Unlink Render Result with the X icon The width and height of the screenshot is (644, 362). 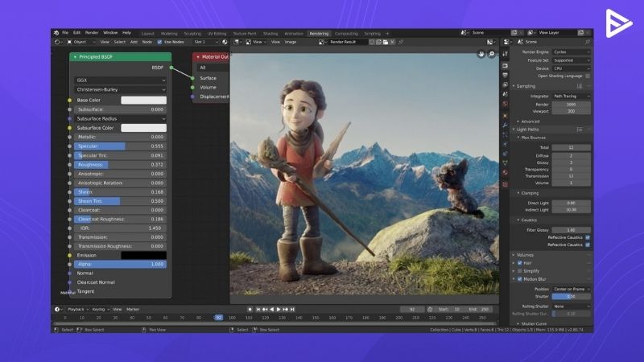click(x=392, y=42)
